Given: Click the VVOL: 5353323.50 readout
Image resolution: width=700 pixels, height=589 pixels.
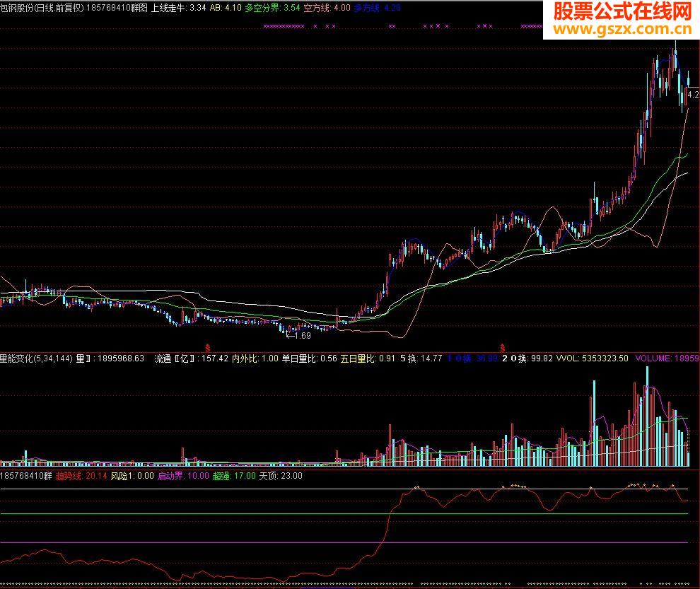Looking at the screenshot, I should coord(593,358).
